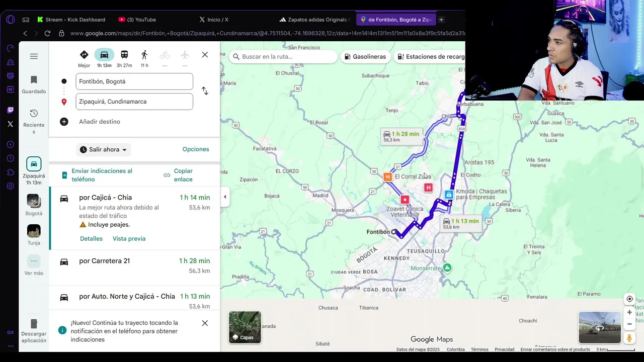Screen dimensions: 644x362
Task: Select the Street View pegman
Action: 629,338
